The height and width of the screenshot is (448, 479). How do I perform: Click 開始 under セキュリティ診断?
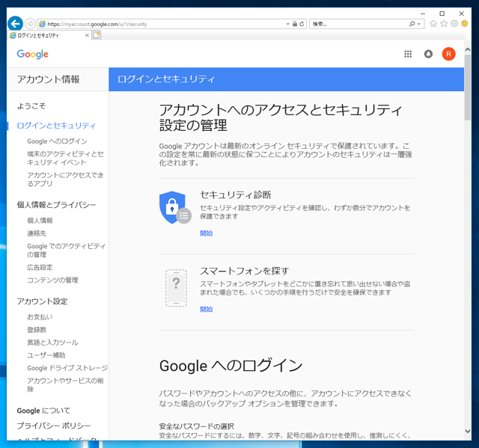(x=207, y=233)
